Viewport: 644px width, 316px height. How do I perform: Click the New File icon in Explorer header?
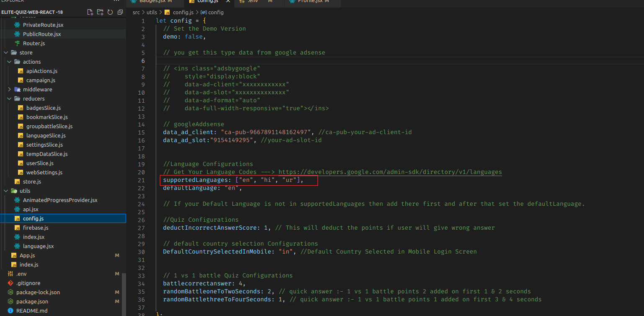pos(90,12)
